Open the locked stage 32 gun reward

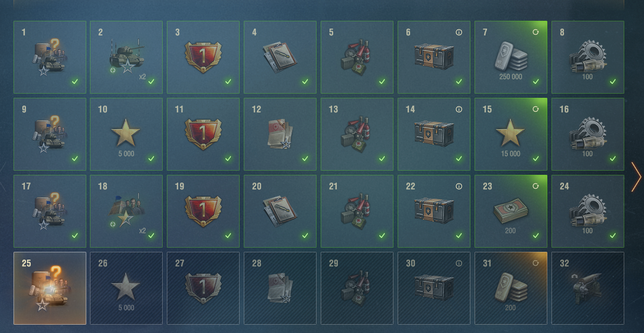pyautogui.click(x=588, y=288)
